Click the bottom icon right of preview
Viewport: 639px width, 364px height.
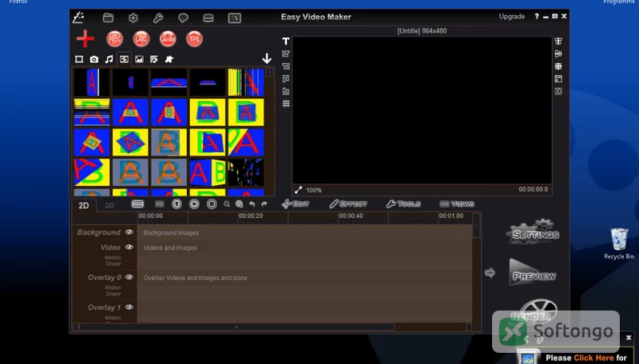(558, 91)
